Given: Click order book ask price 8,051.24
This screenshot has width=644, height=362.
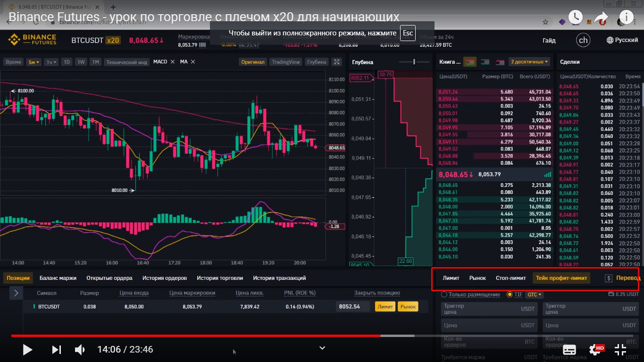Looking at the screenshot, I should pyautogui.click(x=448, y=92).
